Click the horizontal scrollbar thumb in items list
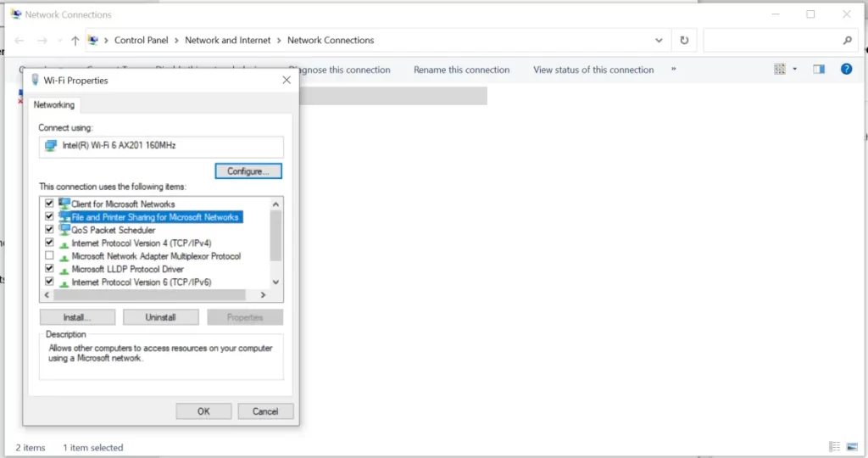868x458 pixels. [149, 295]
